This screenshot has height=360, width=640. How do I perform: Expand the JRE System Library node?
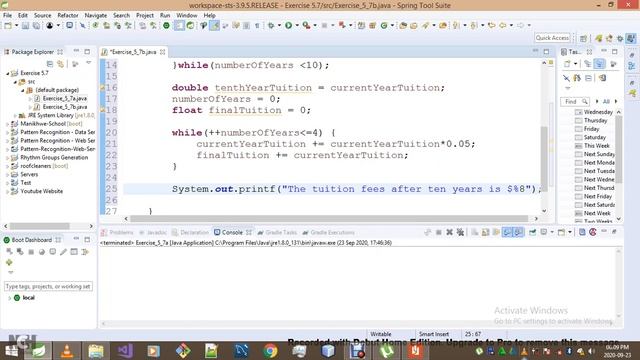coord(15,116)
